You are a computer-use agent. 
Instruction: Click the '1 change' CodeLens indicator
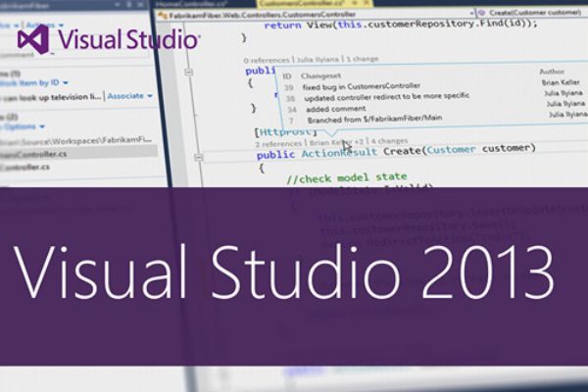[363, 59]
